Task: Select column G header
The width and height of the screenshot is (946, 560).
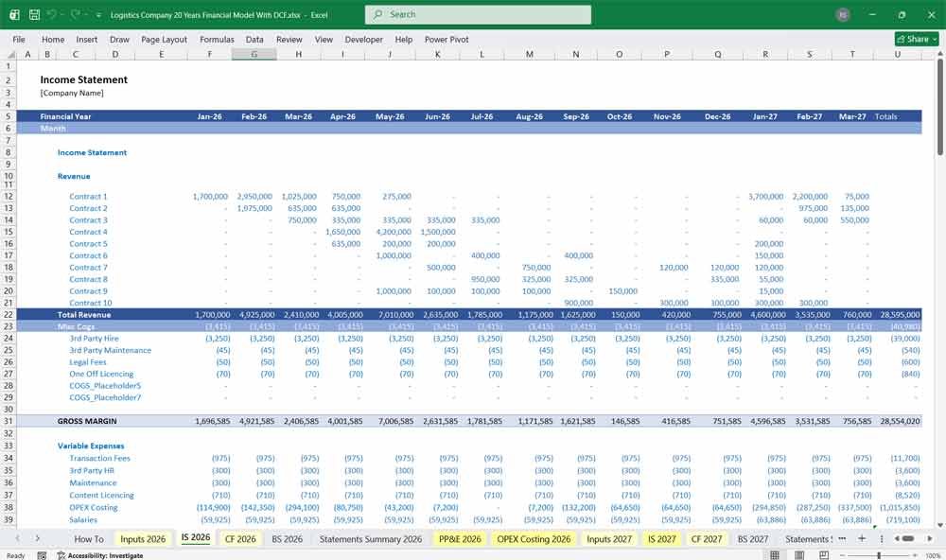Action: pyautogui.click(x=254, y=54)
